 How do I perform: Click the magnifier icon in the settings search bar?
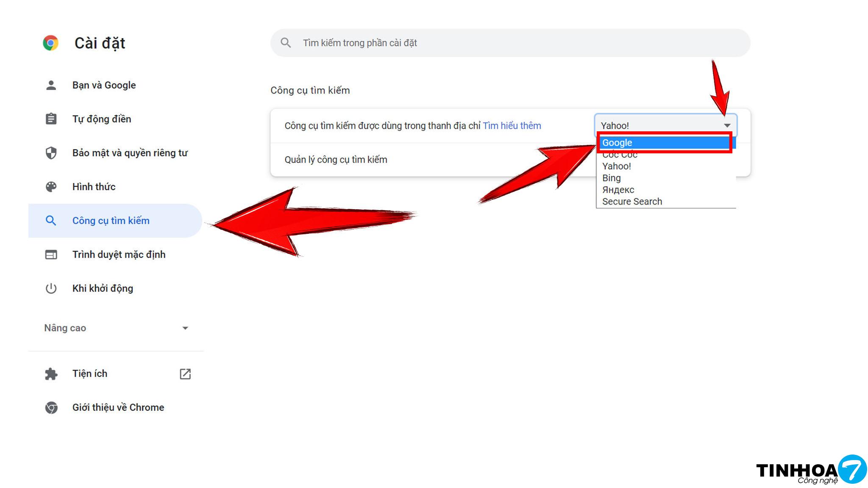286,43
